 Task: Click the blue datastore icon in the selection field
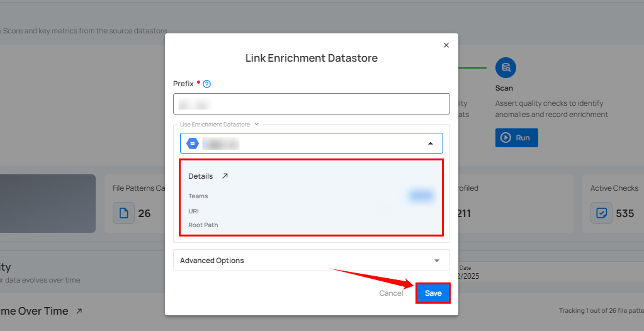click(x=193, y=143)
